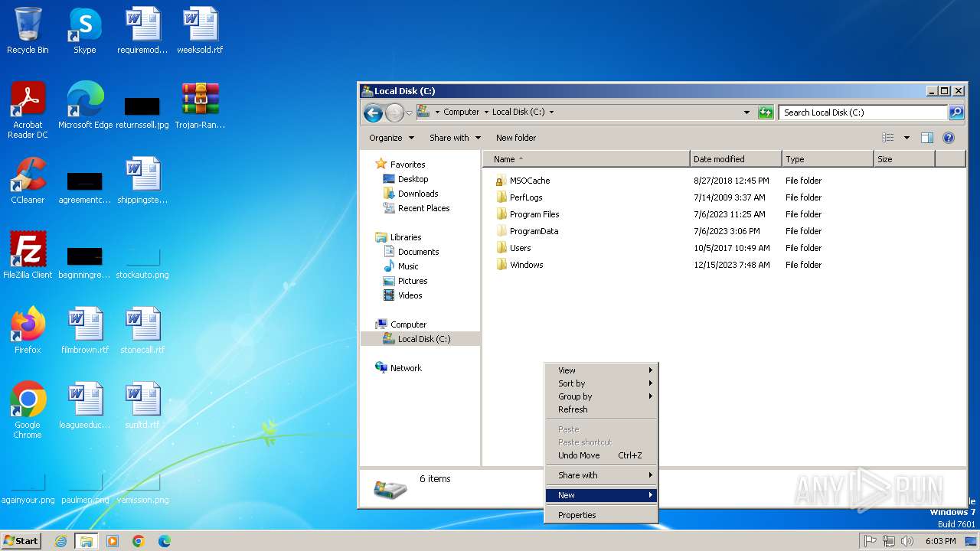Viewport: 980px width, 551px height.
Task: Launch Edge from the taskbar
Action: click(164, 541)
